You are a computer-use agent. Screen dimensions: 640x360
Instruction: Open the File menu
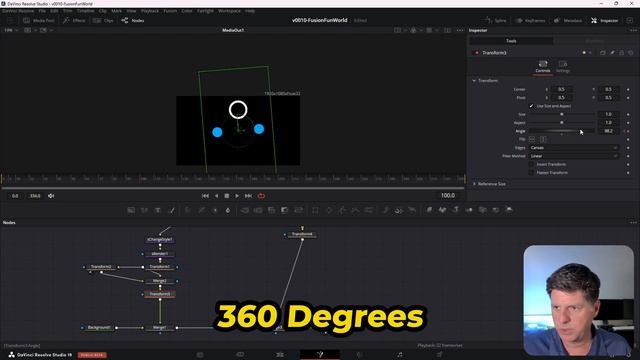(x=42, y=11)
